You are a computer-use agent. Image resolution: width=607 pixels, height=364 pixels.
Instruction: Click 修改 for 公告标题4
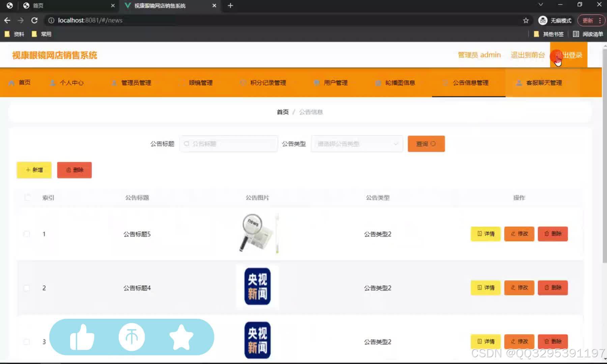(519, 288)
